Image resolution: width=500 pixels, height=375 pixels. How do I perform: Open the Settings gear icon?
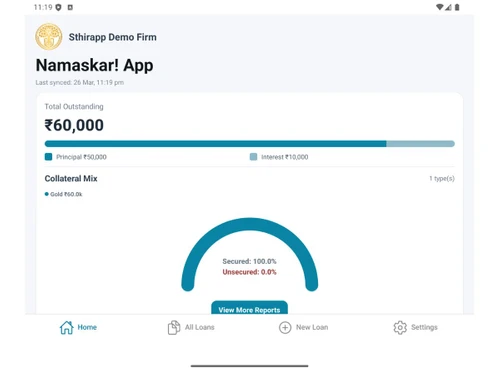click(400, 327)
